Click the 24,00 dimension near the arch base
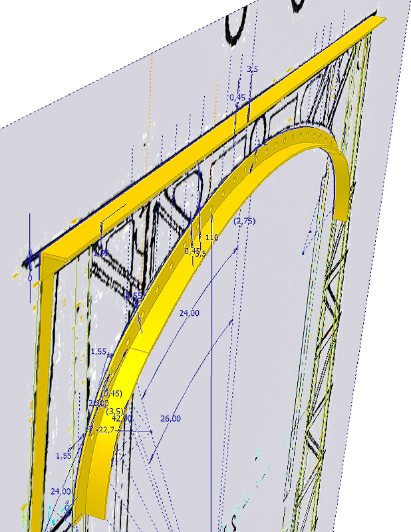Viewport: 411px width, 532px height. tap(61, 491)
